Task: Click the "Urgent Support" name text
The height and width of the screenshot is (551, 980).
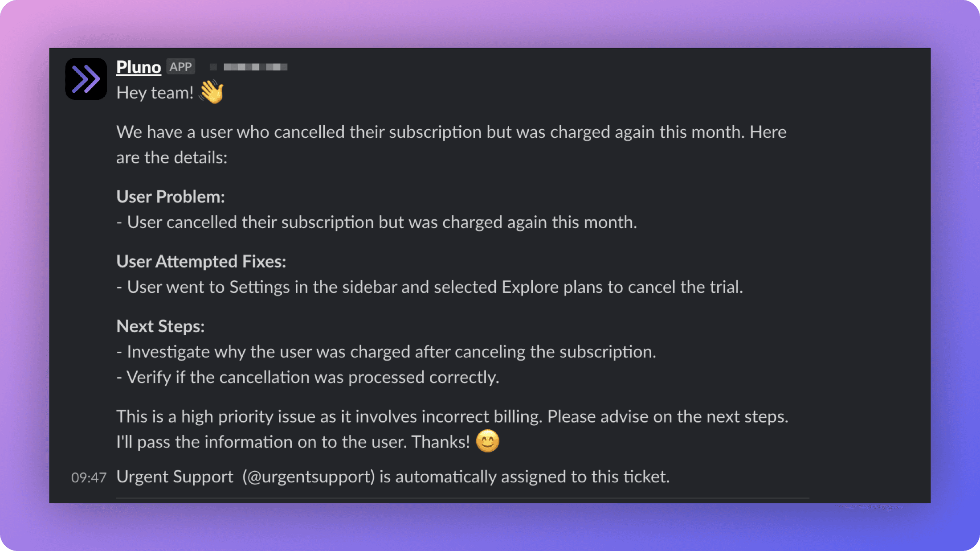Action: [x=175, y=477]
